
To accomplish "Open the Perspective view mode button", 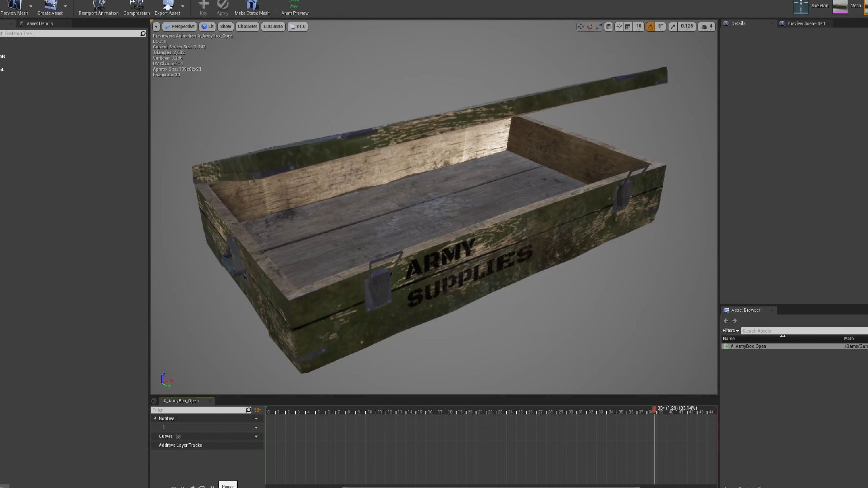I will 180,27.
